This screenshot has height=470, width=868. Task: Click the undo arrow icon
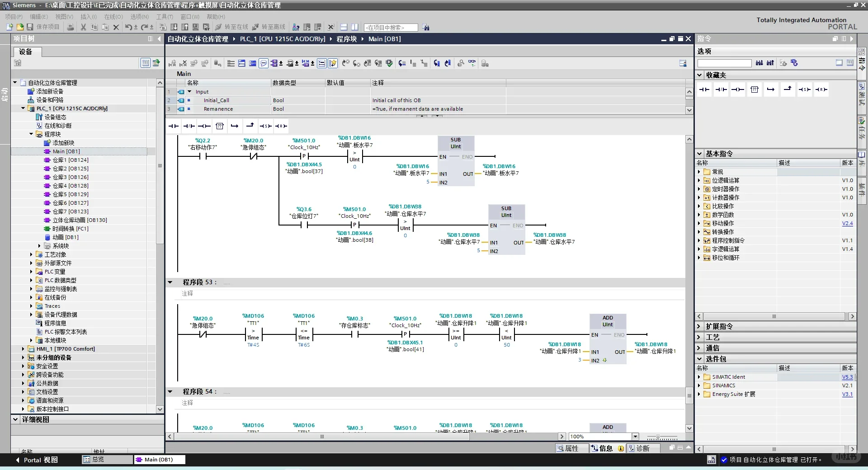pyautogui.click(x=128, y=27)
